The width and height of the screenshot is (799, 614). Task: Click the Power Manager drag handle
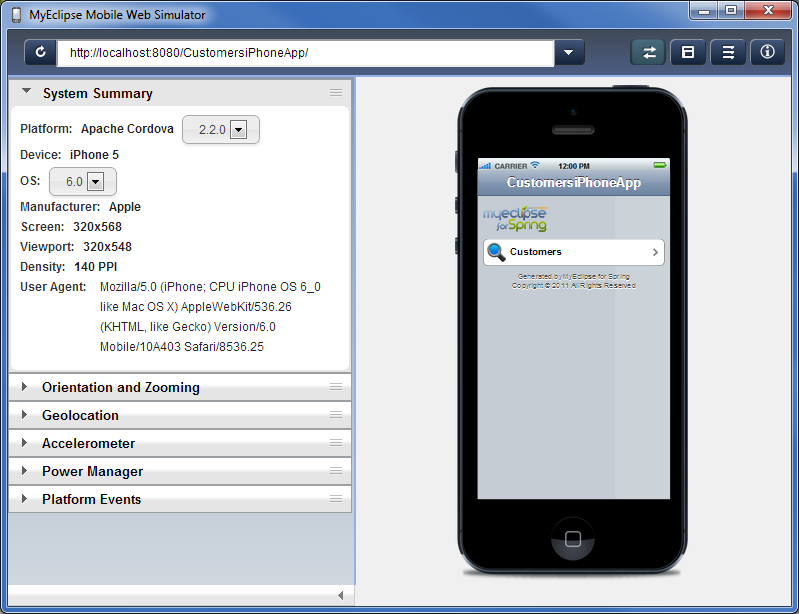(336, 471)
